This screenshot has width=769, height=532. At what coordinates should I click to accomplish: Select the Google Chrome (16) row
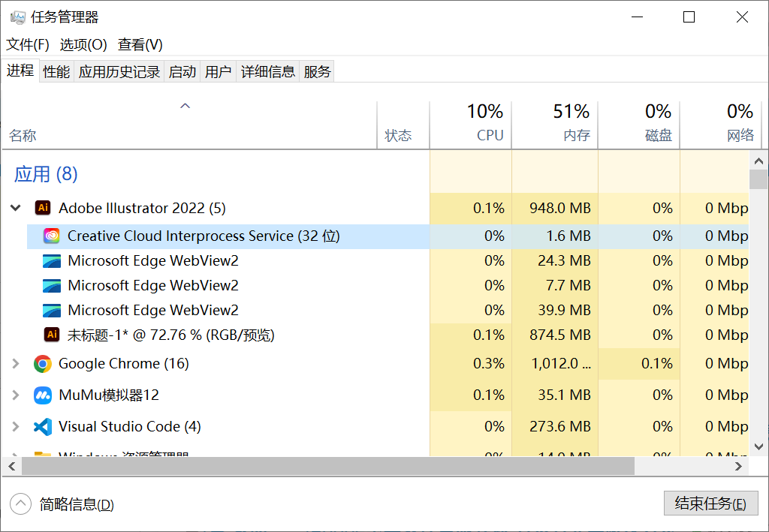[375, 363]
